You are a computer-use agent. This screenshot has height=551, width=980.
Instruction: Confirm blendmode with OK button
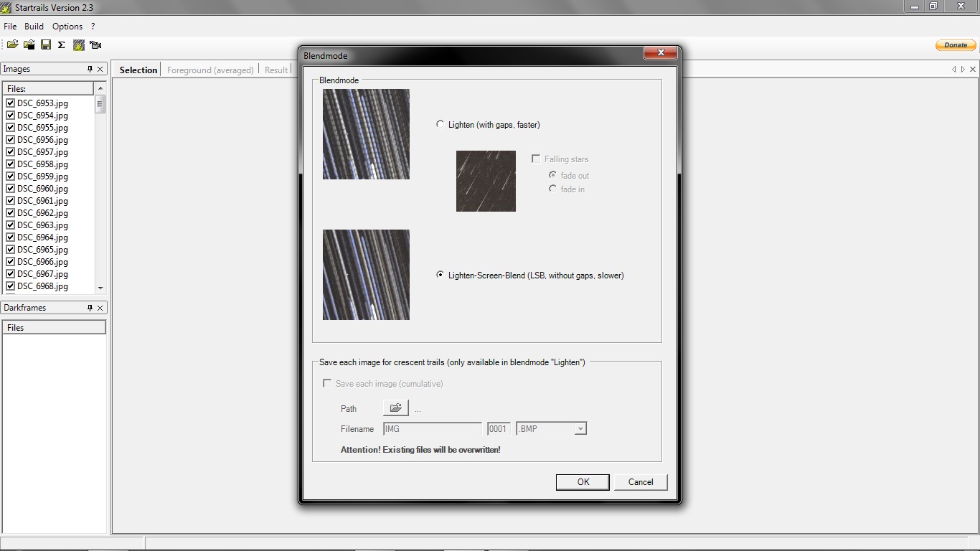pyautogui.click(x=583, y=482)
